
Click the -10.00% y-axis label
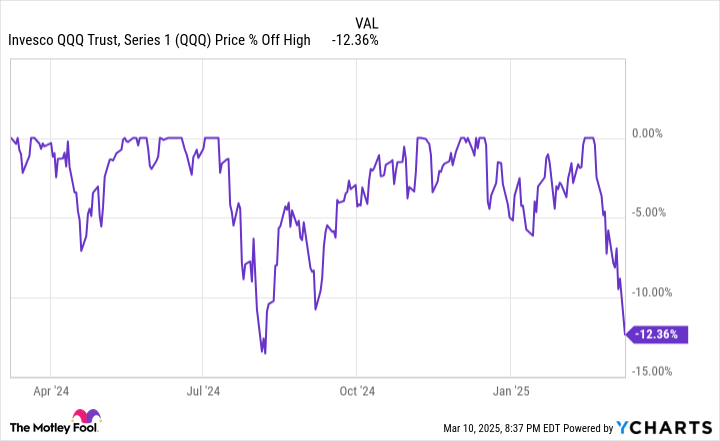pyautogui.click(x=656, y=292)
